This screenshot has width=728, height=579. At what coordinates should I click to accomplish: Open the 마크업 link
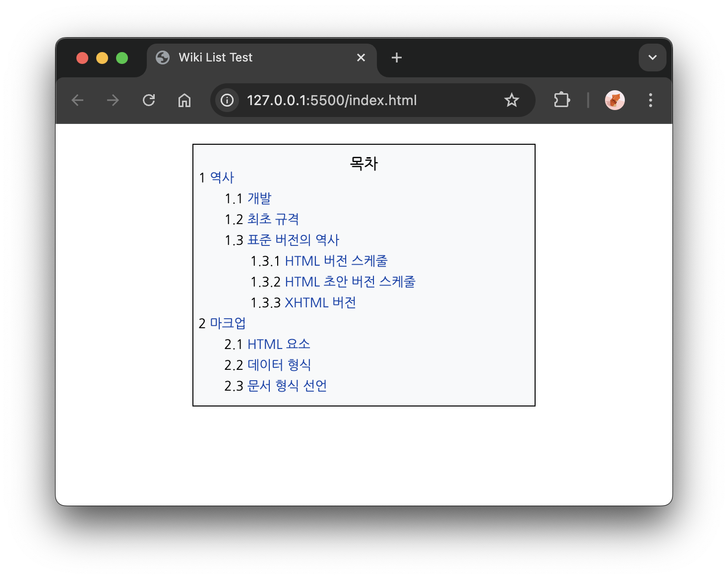(228, 323)
